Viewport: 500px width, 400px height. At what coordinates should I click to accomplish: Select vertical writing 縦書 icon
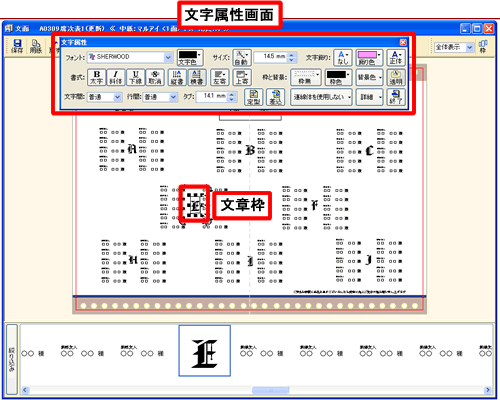[177, 77]
